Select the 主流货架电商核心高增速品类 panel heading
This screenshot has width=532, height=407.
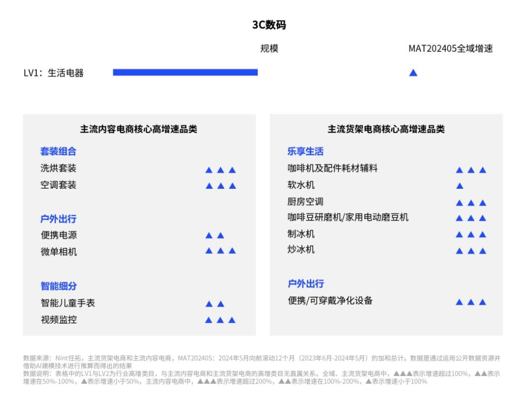386,129
